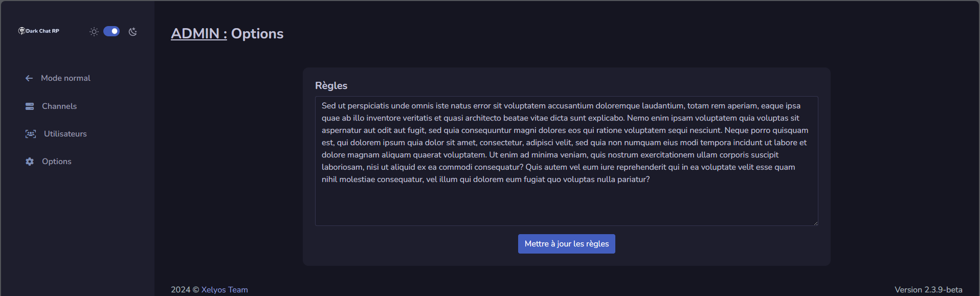
Task: Click the ADMIN heading link
Action: click(x=198, y=34)
